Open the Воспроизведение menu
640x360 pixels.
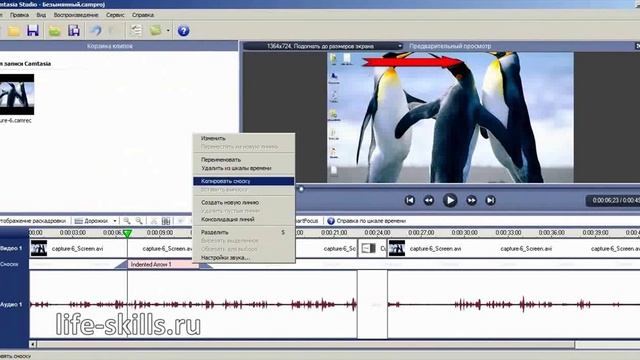(x=76, y=15)
